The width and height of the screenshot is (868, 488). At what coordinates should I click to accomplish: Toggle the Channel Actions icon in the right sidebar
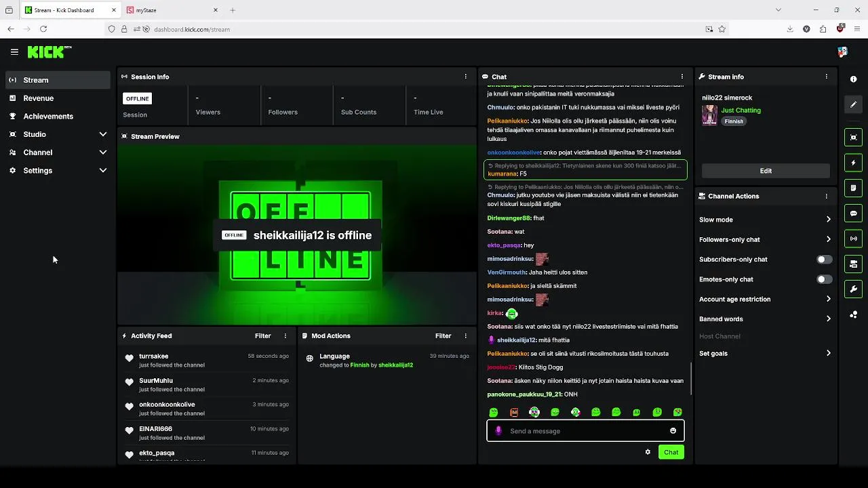click(853, 264)
